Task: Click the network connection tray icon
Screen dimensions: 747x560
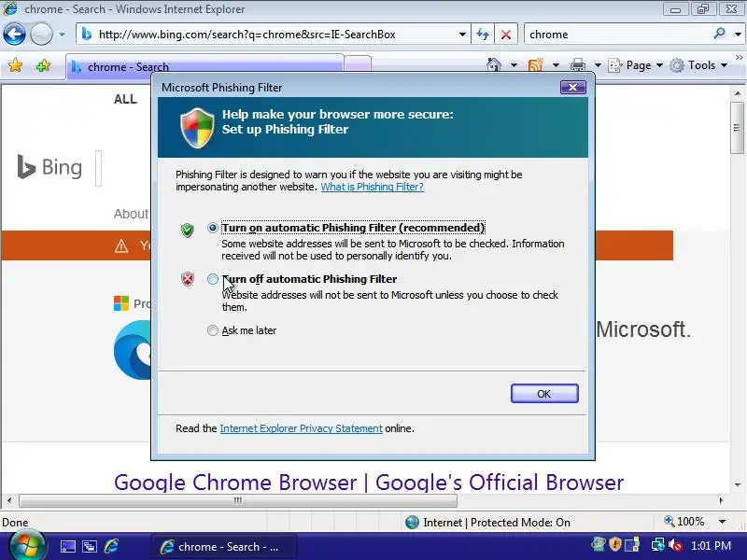Action: coord(658,544)
